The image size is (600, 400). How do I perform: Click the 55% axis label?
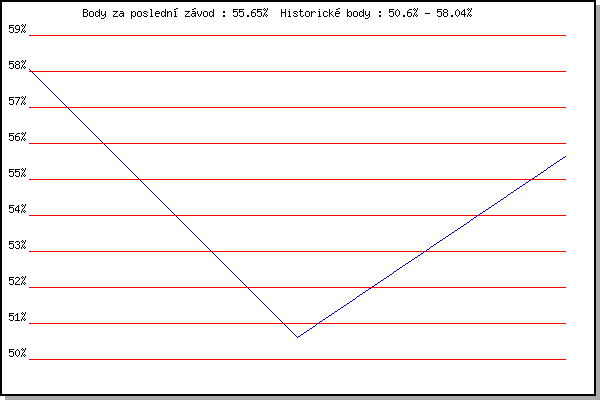point(17,173)
